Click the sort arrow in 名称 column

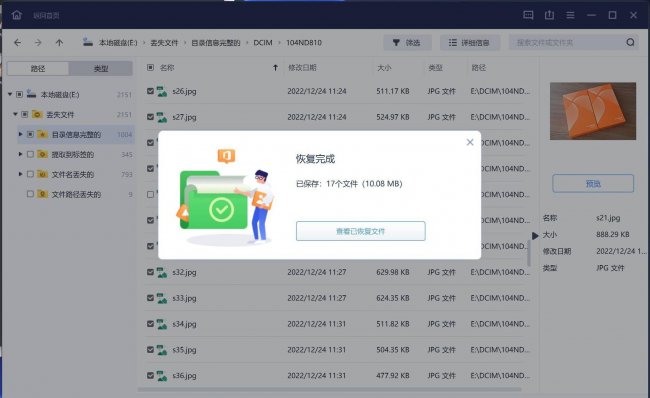275,68
